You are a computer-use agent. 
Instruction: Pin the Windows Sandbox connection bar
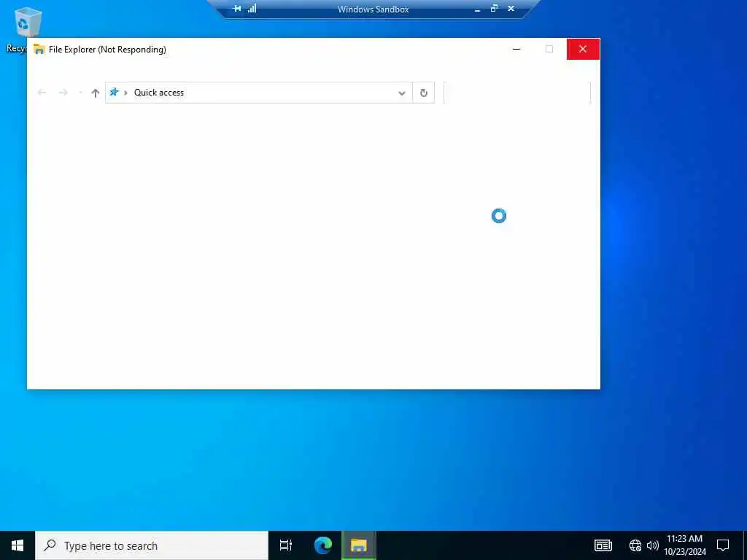click(237, 9)
